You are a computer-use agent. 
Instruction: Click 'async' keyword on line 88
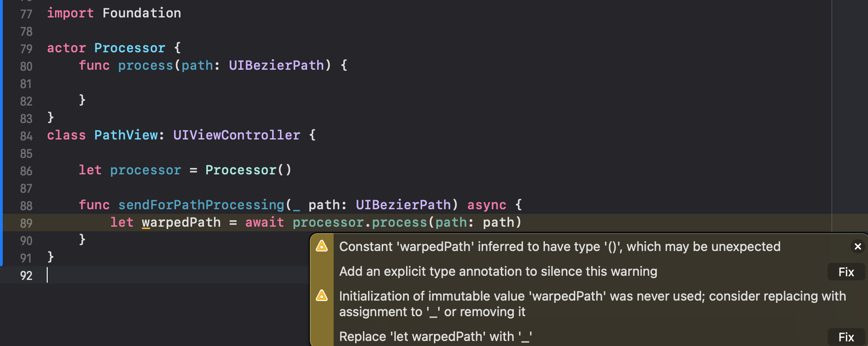click(487, 205)
